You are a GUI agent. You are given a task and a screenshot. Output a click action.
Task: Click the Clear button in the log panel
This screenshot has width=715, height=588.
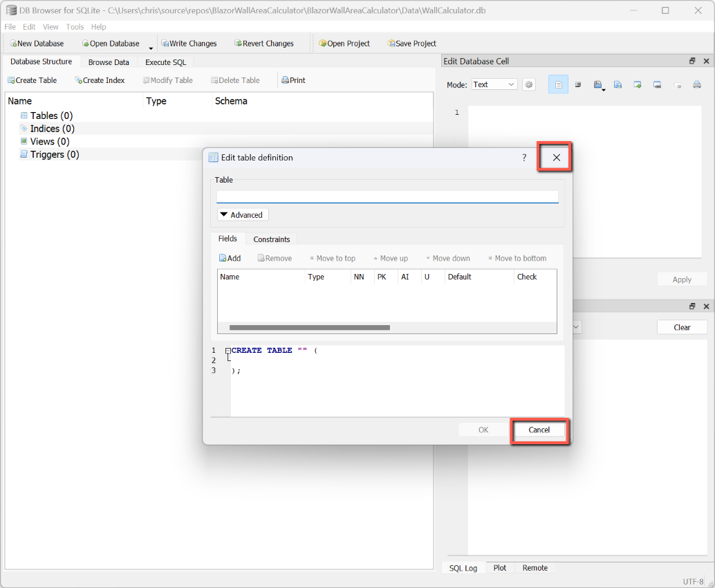682,327
